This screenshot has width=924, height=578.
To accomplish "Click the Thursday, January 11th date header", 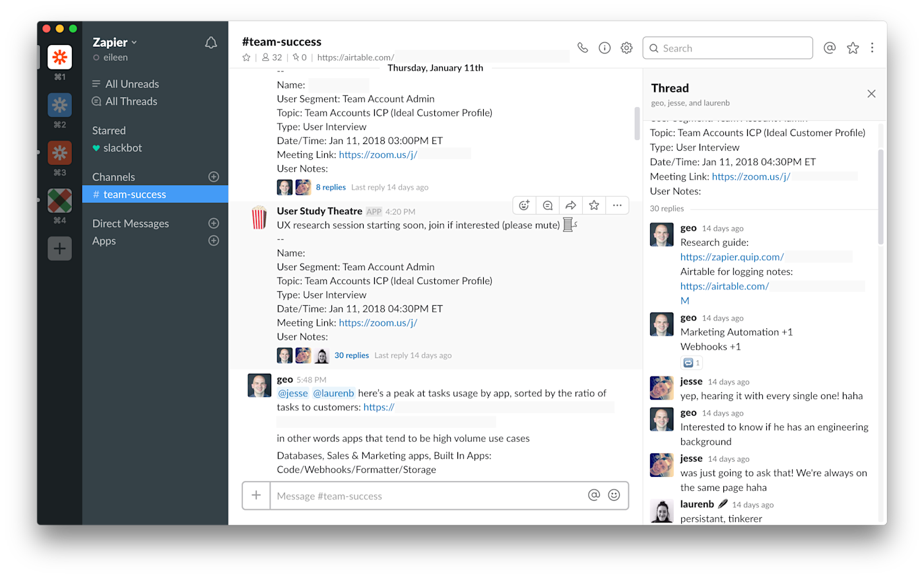I will pyautogui.click(x=436, y=68).
